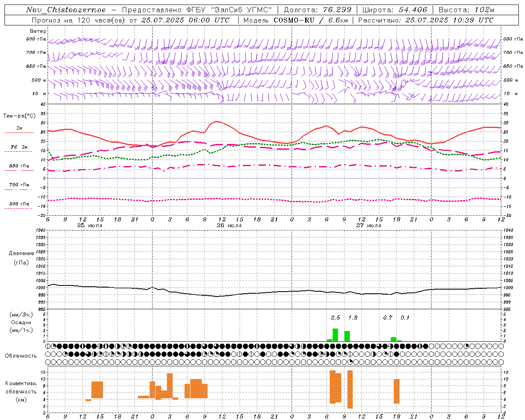
Task: Click the "Конвективн." convective cloud label
Action: [x=21, y=383]
